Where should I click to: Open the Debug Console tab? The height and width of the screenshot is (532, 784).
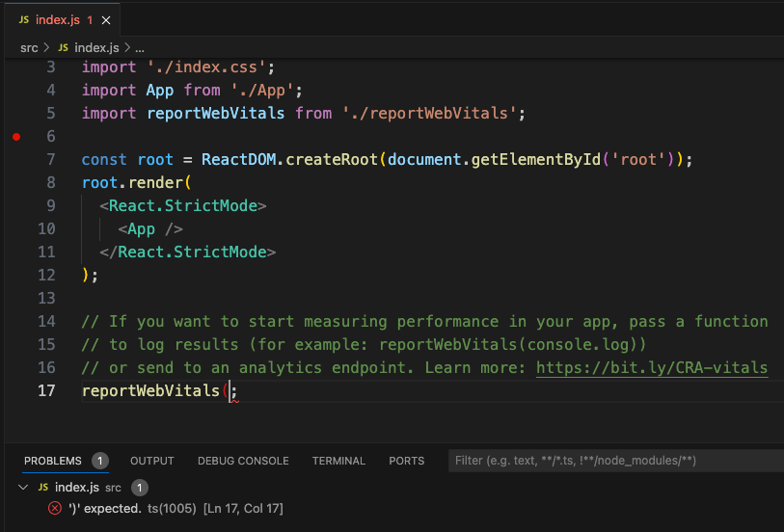coord(243,461)
